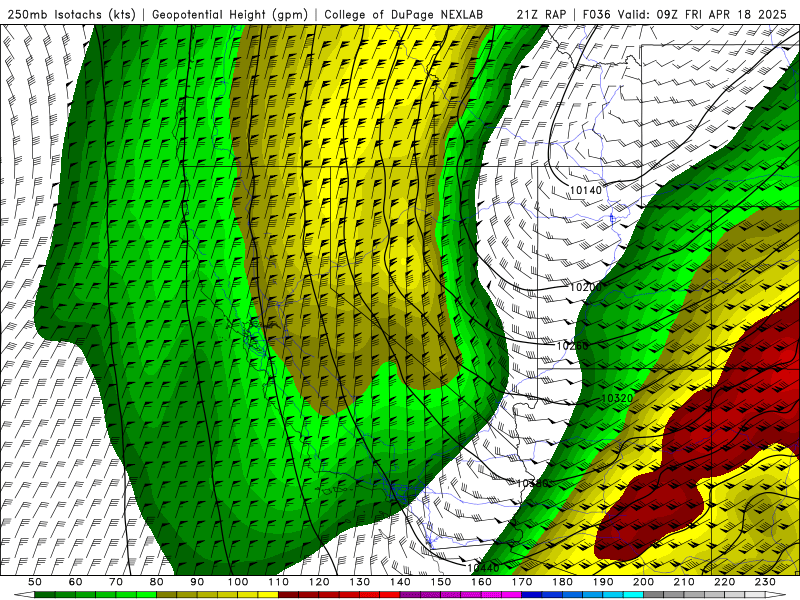Click the 220 tick label on the color scale
The width and height of the screenshot is (800, 600).
pyautogui.click(x=724, y=582)
